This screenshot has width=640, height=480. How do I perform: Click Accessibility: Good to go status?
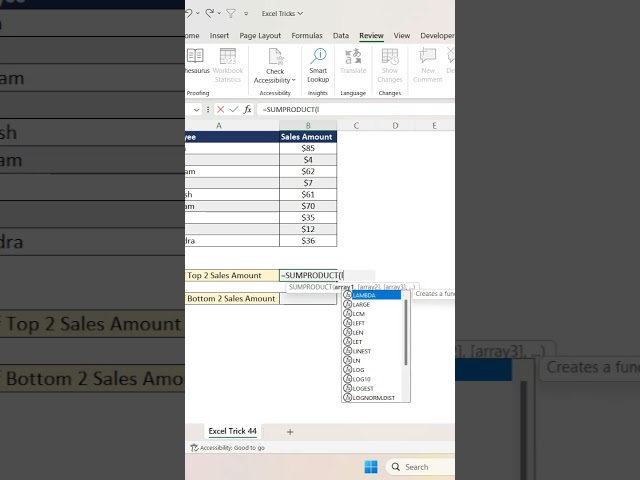click(228, 448)
